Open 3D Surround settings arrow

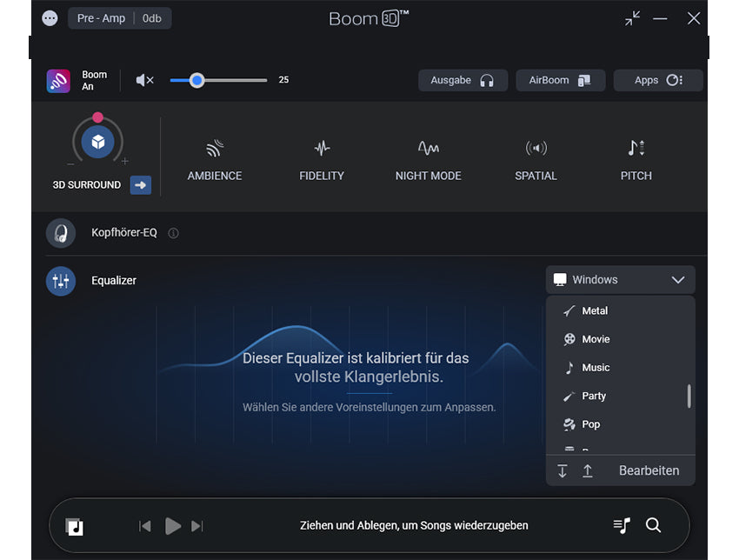click(141, 184)
